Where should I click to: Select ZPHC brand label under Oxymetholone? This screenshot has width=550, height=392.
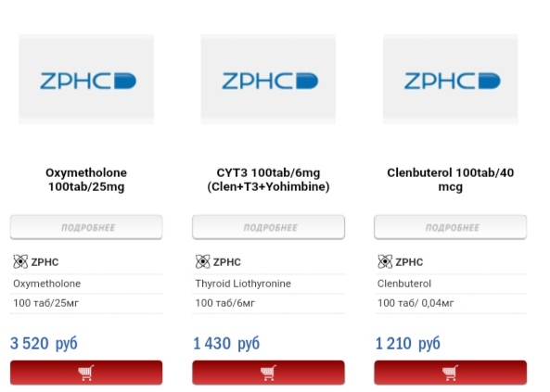tap(45, 262)
